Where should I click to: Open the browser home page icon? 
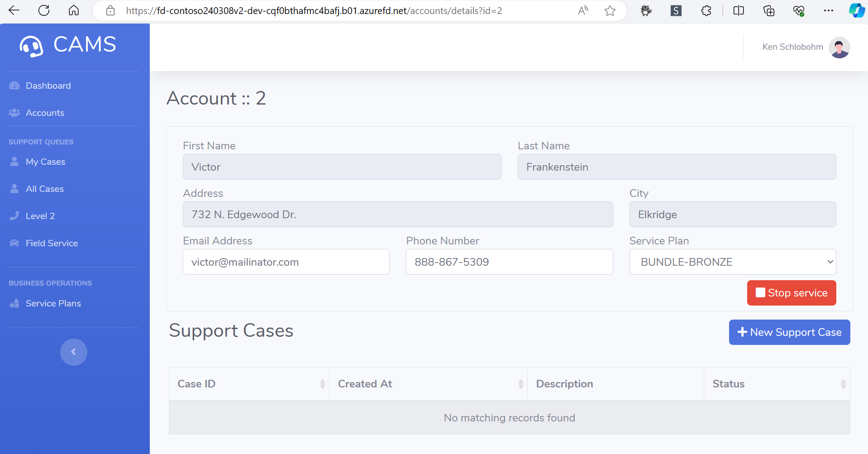[74, 10]
